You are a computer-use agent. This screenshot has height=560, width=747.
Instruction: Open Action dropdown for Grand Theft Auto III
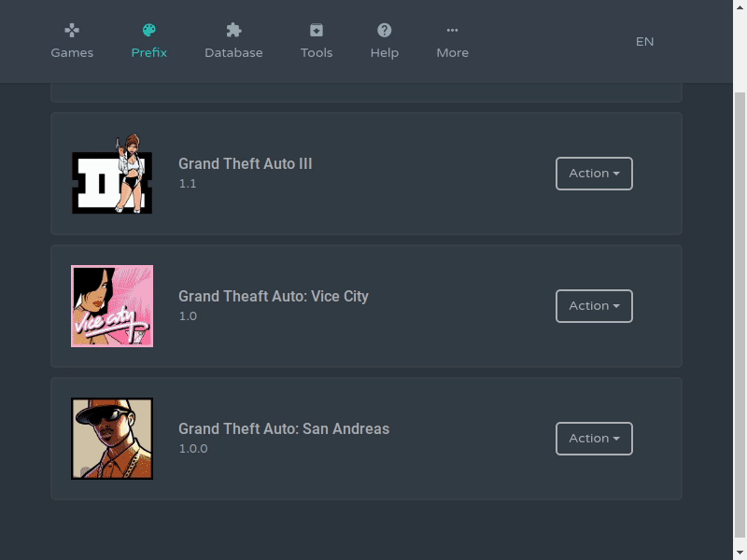point(594,174)
